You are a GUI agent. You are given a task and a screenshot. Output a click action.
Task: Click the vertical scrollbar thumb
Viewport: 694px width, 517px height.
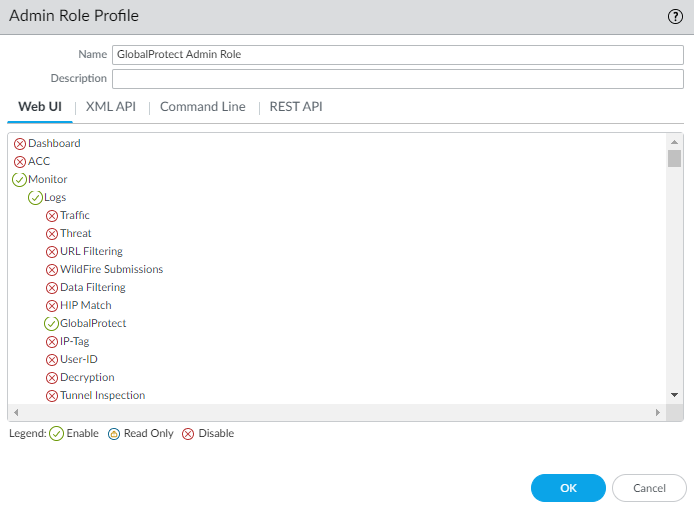coord(675,159)
